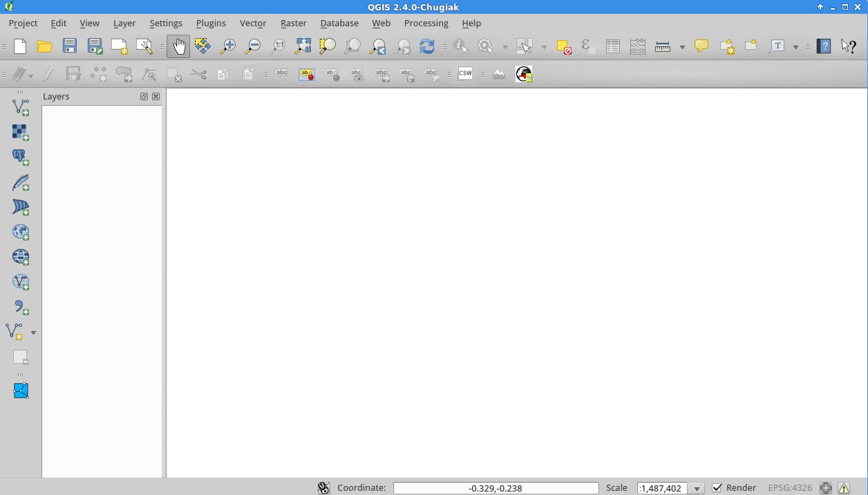Click the Add Raster Layer icon
868x495 pixels.
(x=21, y=132)
